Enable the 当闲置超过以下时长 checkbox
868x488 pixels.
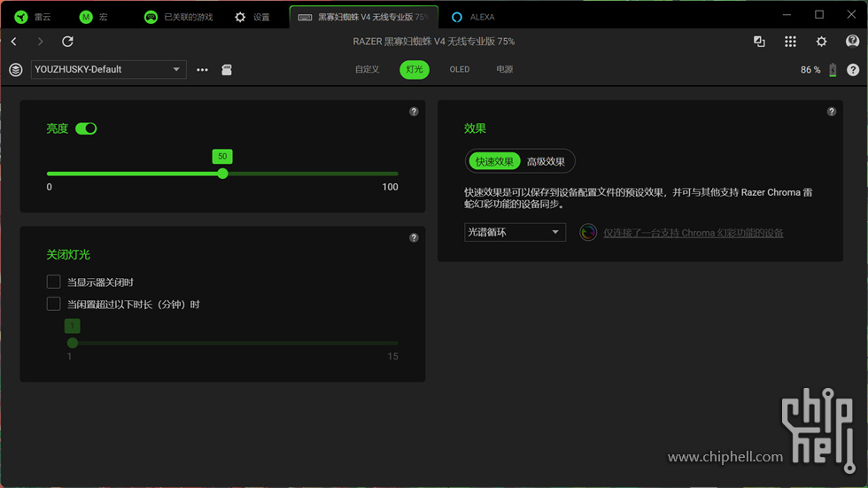coord(54,304)
